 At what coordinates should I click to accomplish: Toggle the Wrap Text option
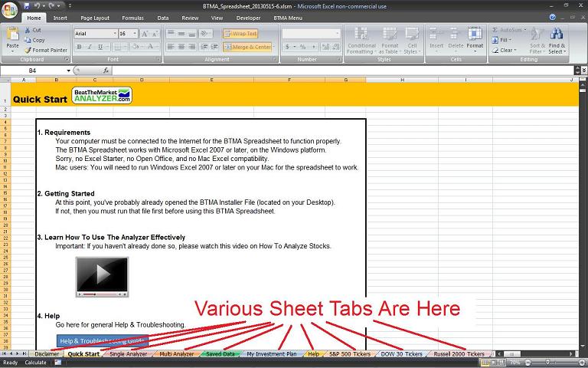click(x=240, y=34)
